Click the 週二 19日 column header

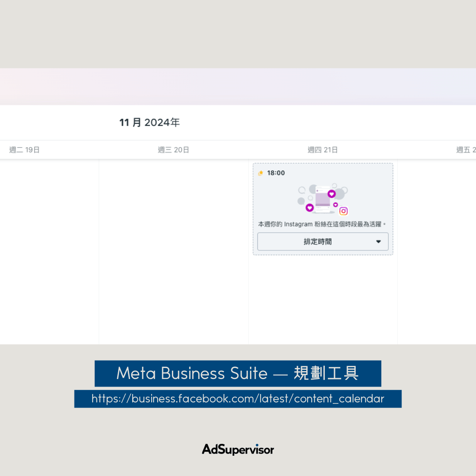(x=24, y=150)
